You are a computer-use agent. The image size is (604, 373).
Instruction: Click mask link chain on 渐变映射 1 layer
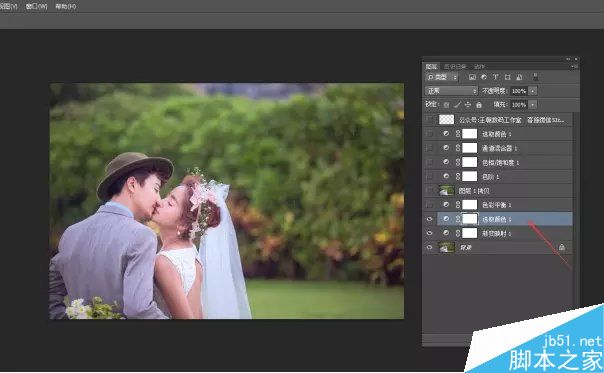coord(458,233)
